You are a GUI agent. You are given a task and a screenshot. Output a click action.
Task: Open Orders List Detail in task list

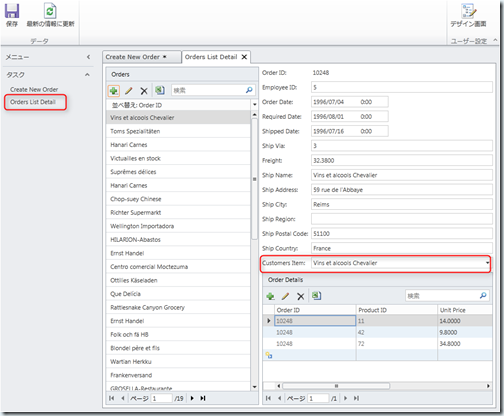(33, 102)
